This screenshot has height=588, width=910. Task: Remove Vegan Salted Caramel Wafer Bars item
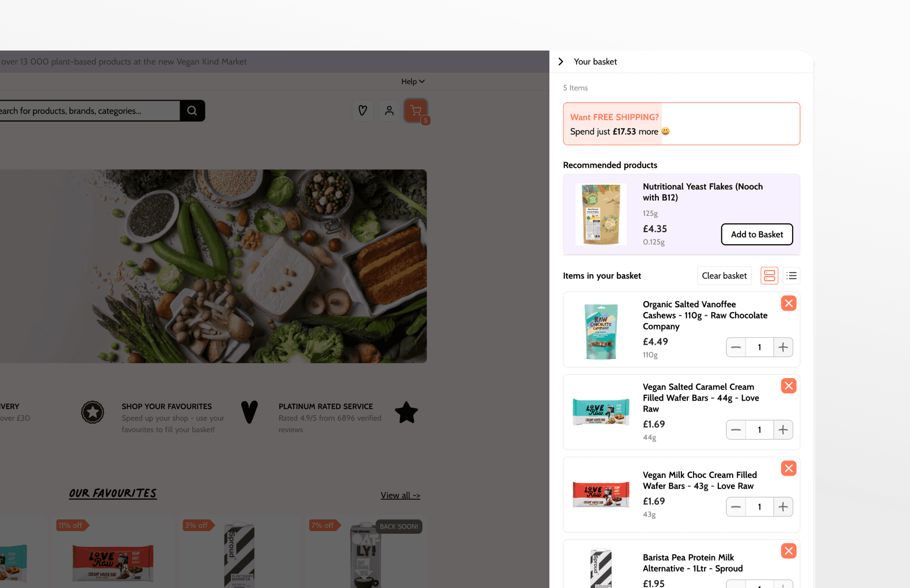tap(788, 386)
